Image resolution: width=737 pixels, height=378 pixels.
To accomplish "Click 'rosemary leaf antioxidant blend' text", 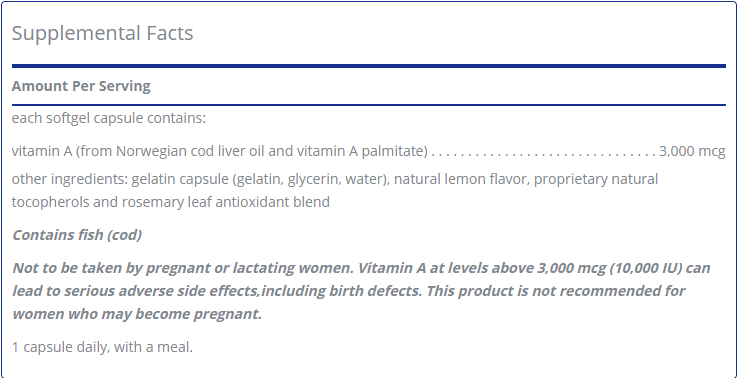I will (x=226, y=202).
